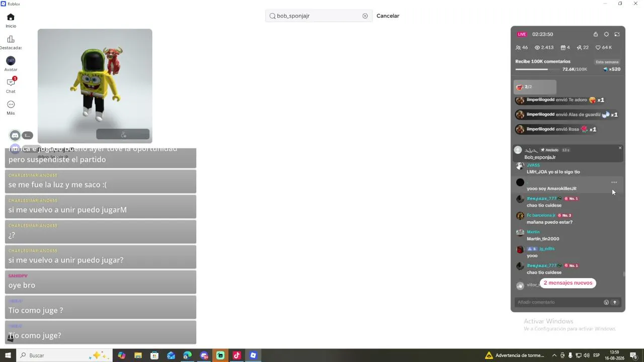Toggle the lock icon in live panel
This screenshot has height=362, width=644.
pyautogui.click(x=596, y=34)
